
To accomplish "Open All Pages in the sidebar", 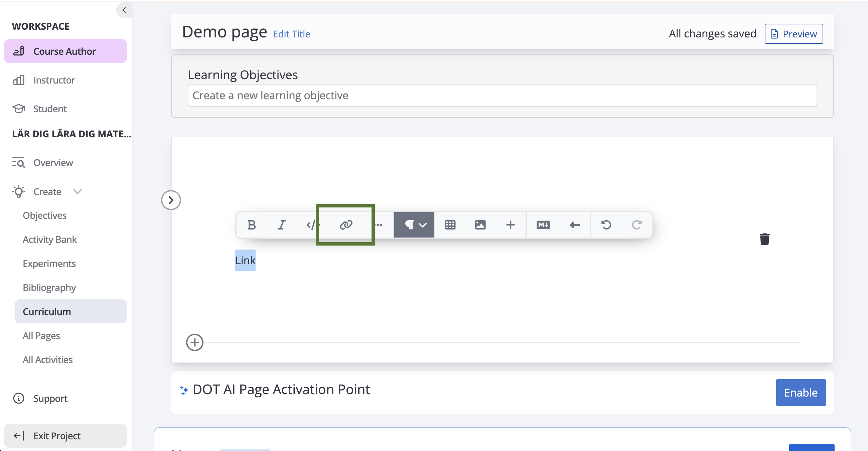I will [41, 335].
